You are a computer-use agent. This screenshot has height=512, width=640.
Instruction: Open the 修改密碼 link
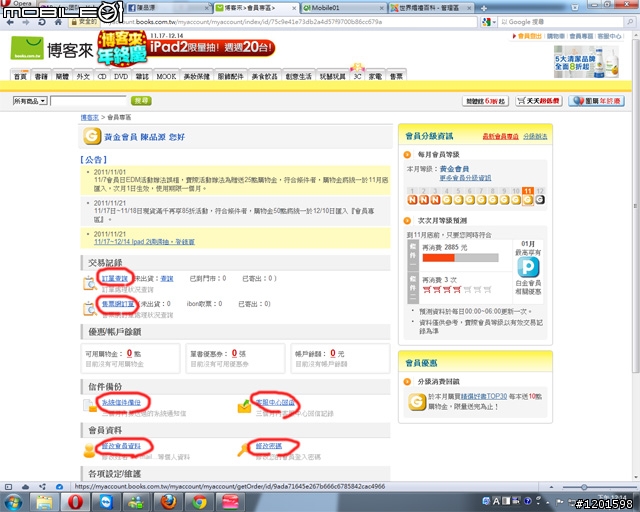(269, 446)
